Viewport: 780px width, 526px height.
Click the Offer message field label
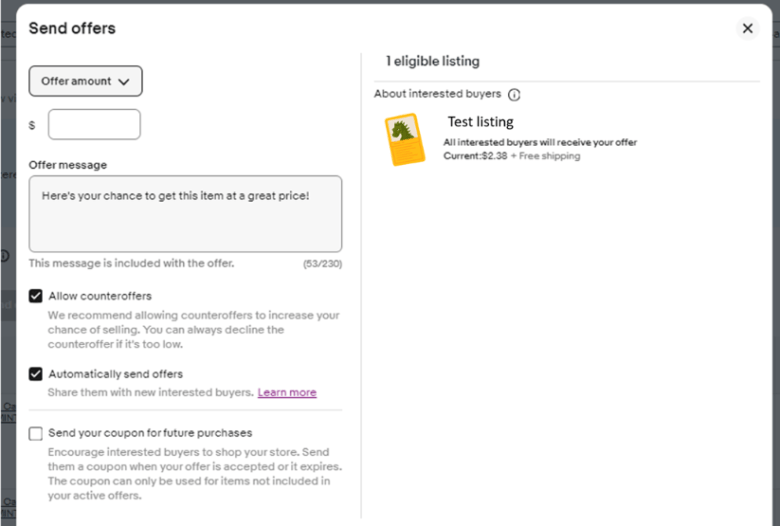tap(68, 165)
